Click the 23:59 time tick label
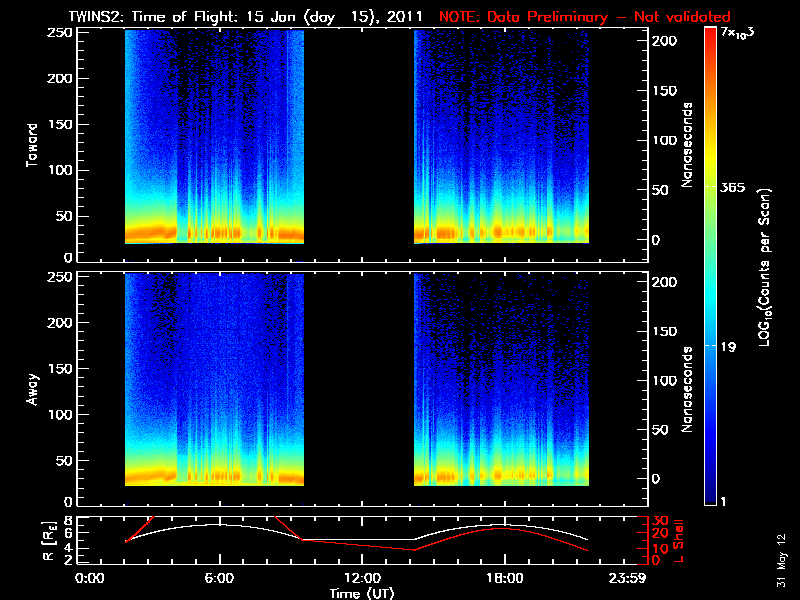 click(x=635, y=579)
